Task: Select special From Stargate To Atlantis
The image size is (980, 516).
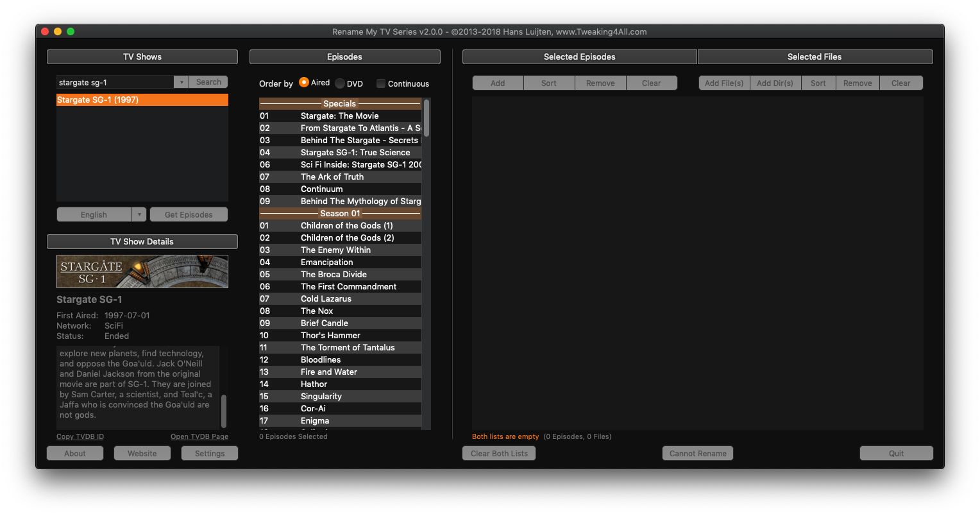Action: point(340,128)
